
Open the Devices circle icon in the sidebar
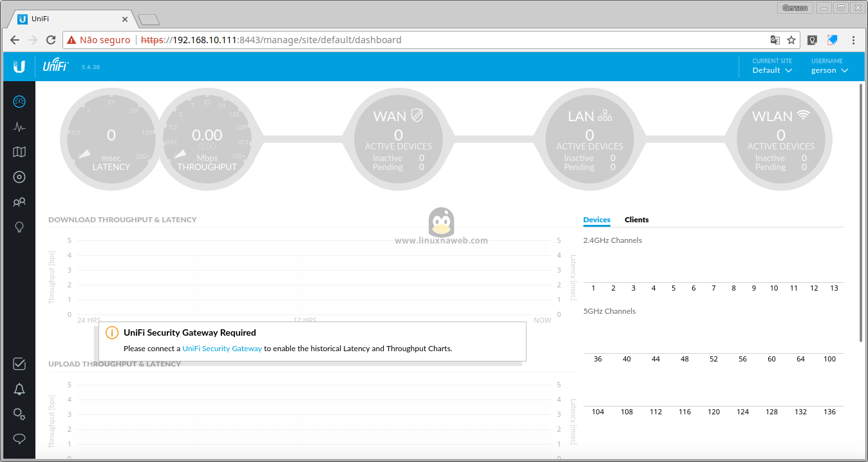pyautogui.click(x=19, y=177)
